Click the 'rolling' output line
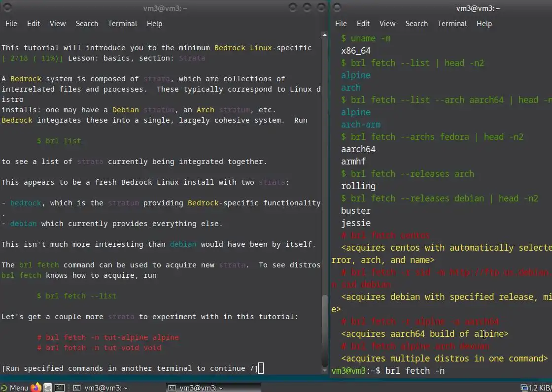The image size is (552, 392). point(358,186)
